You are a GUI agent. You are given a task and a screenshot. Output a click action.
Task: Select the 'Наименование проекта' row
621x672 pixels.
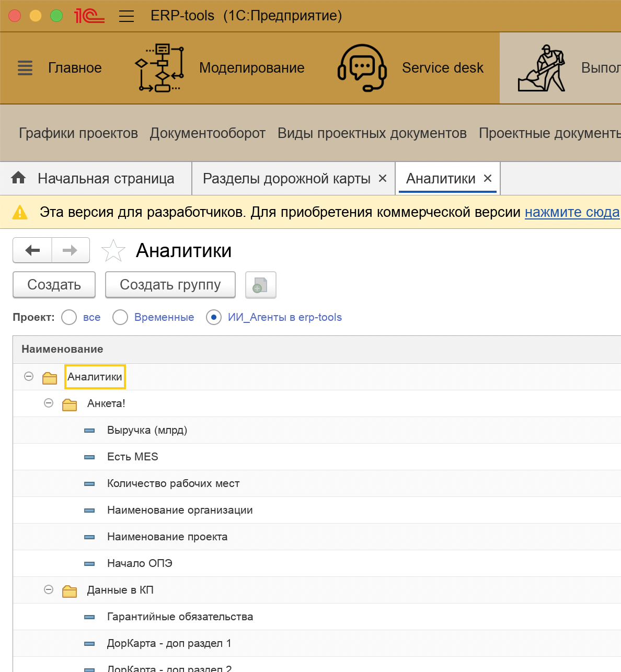[317, 537]
